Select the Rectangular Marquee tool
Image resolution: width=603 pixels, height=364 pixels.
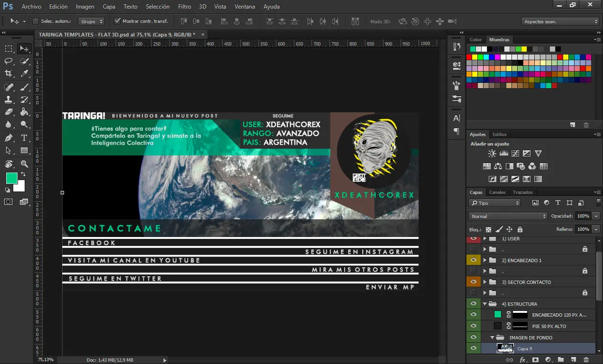(x=9, y=48)
